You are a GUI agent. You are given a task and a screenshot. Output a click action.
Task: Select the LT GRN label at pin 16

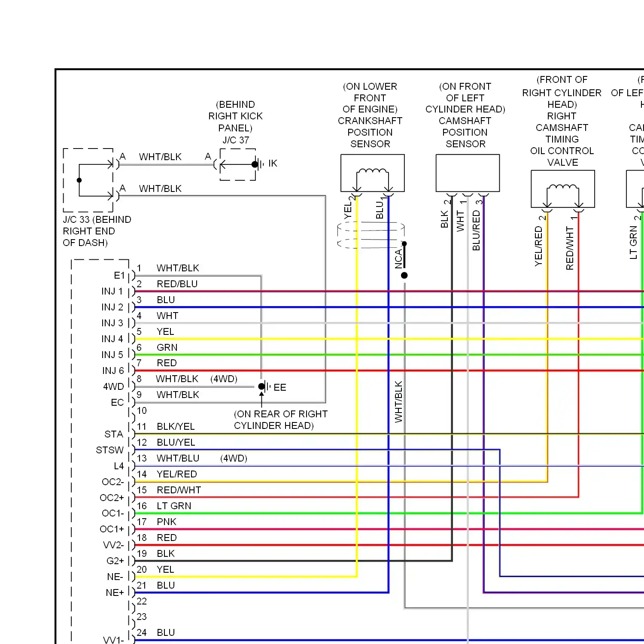(174, 506)
